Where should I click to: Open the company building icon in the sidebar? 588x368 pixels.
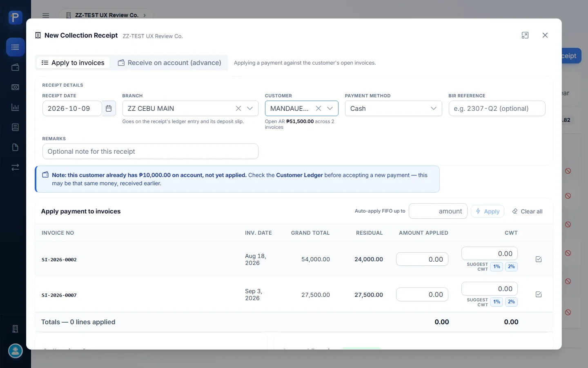(x=16, y=329)
